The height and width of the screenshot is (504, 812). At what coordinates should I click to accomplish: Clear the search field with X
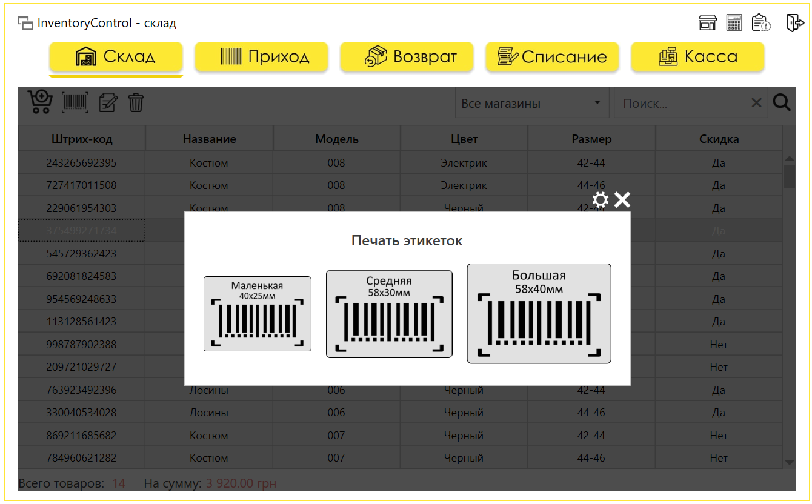pyautogui.click(x=756, y=103)
